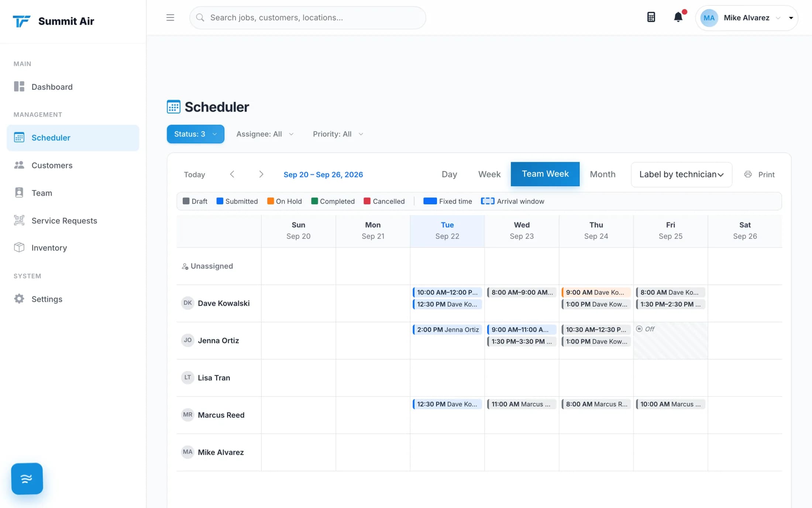Viewport: 812px width, 508px height.
Task: Open Marcus Reed 10:00 AM Friday job
Action: click(x=670, y=404)
